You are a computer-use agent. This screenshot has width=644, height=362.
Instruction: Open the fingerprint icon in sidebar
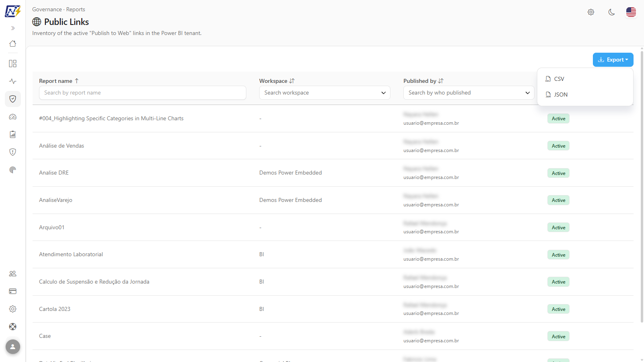click(13, 170)
